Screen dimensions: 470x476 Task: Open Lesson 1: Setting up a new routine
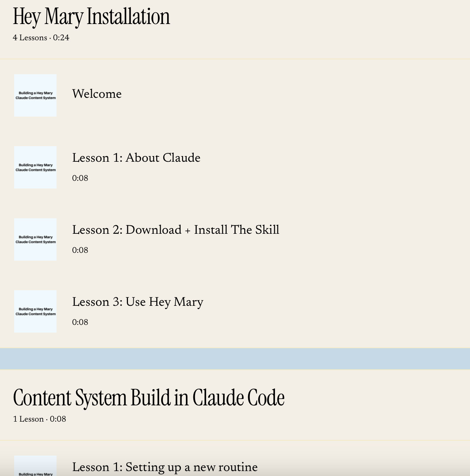coord(165,468)
